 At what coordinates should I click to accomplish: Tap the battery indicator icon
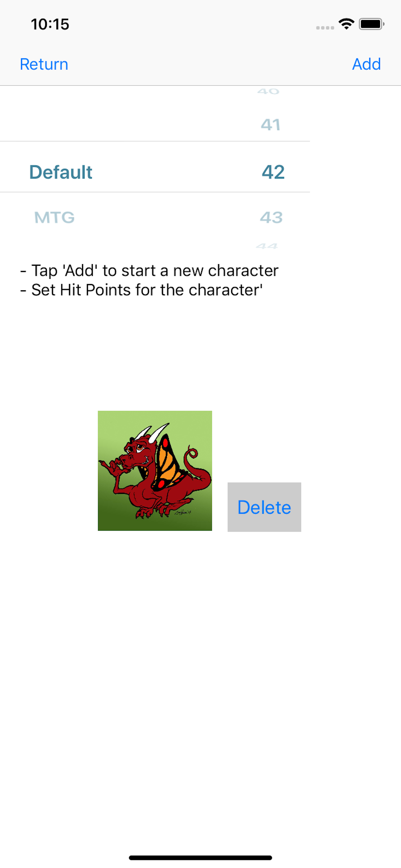click(x=372, y=24)
